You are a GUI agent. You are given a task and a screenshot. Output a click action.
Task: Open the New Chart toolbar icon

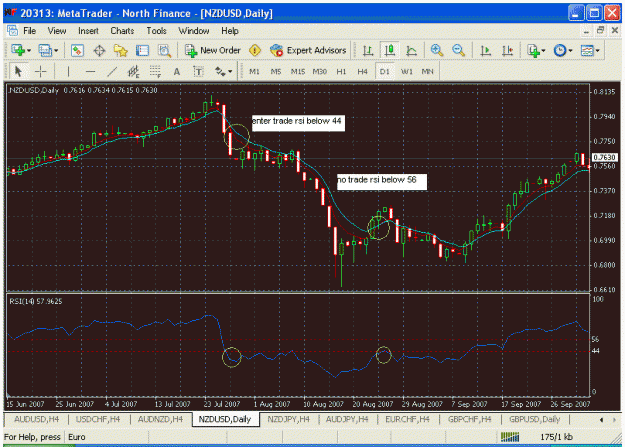(x=18, y=51)
